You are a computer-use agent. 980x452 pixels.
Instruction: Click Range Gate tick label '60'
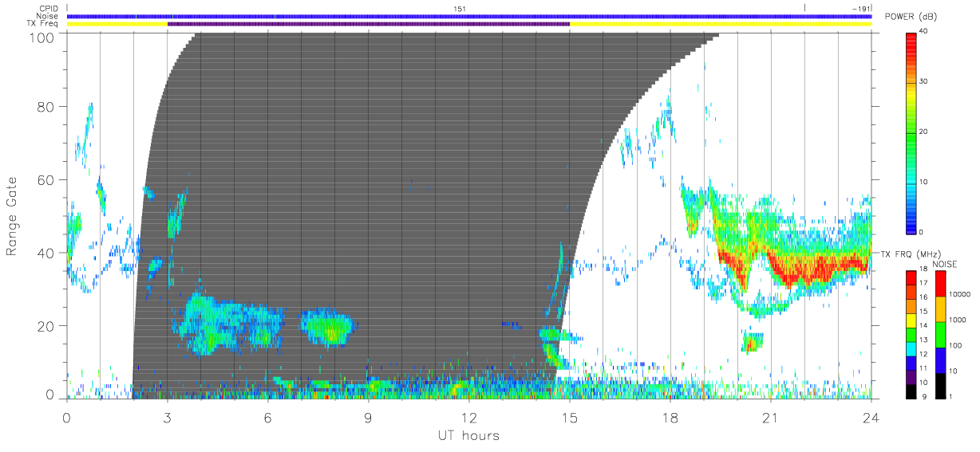pyautogui.click(x=47, y=180)
